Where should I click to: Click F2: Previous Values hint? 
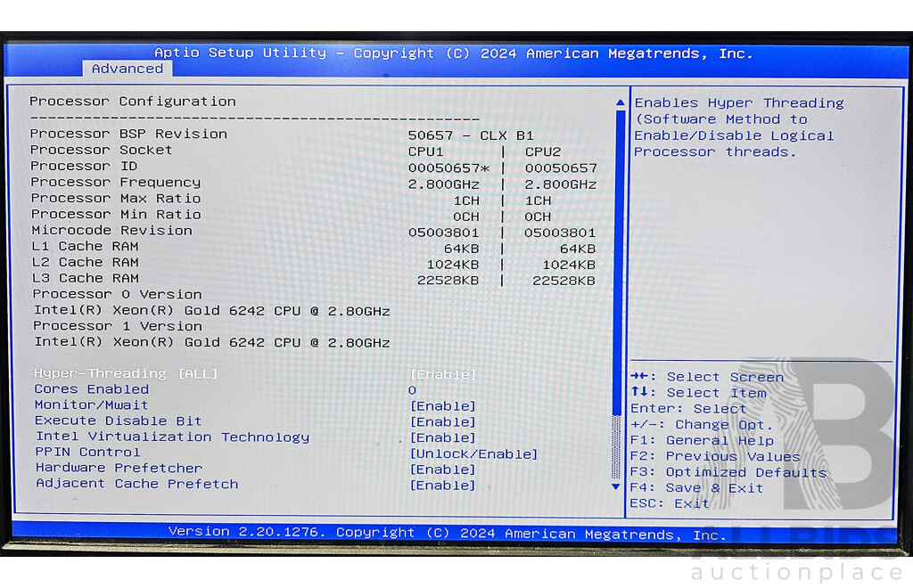pos(716,456)
